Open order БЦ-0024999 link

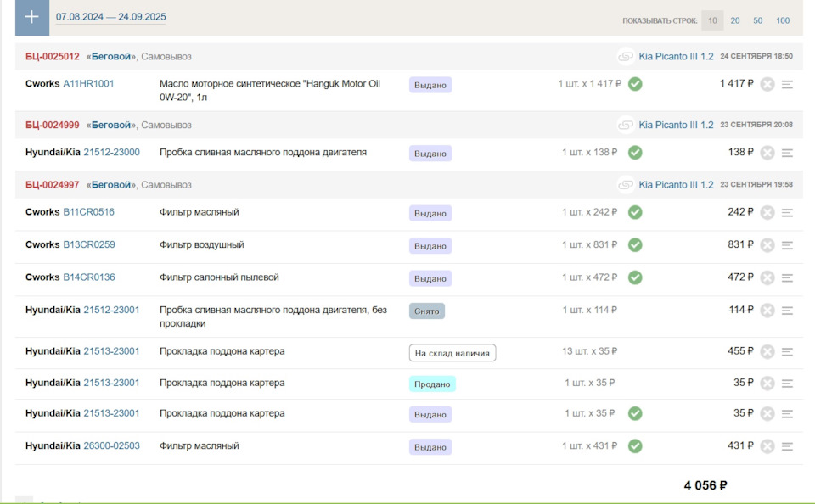52,125
